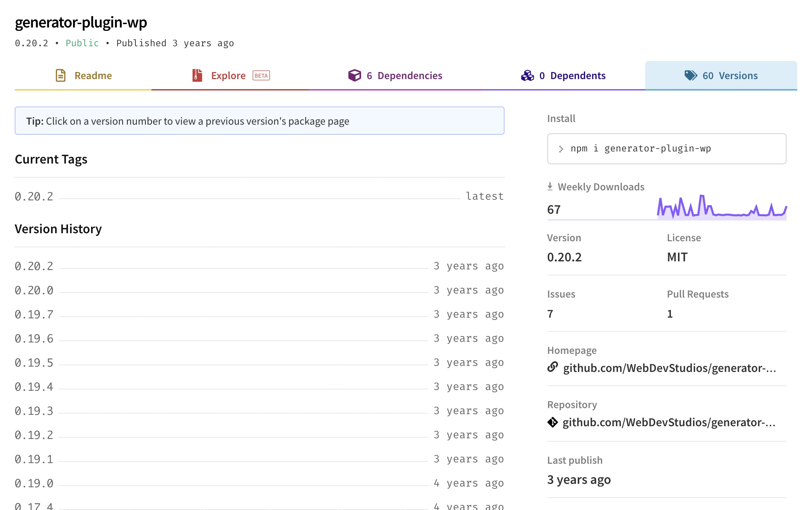Click the BETA badge on Explore
812x510 pixels.
pos(261,75)
